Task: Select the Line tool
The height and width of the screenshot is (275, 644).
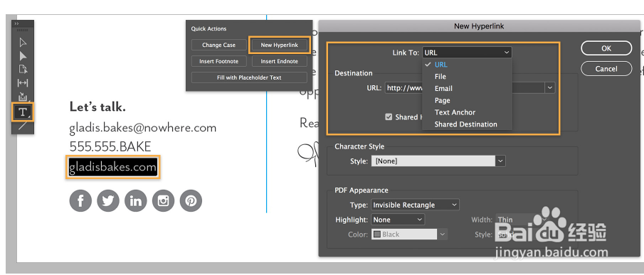Action: [23, 126]
